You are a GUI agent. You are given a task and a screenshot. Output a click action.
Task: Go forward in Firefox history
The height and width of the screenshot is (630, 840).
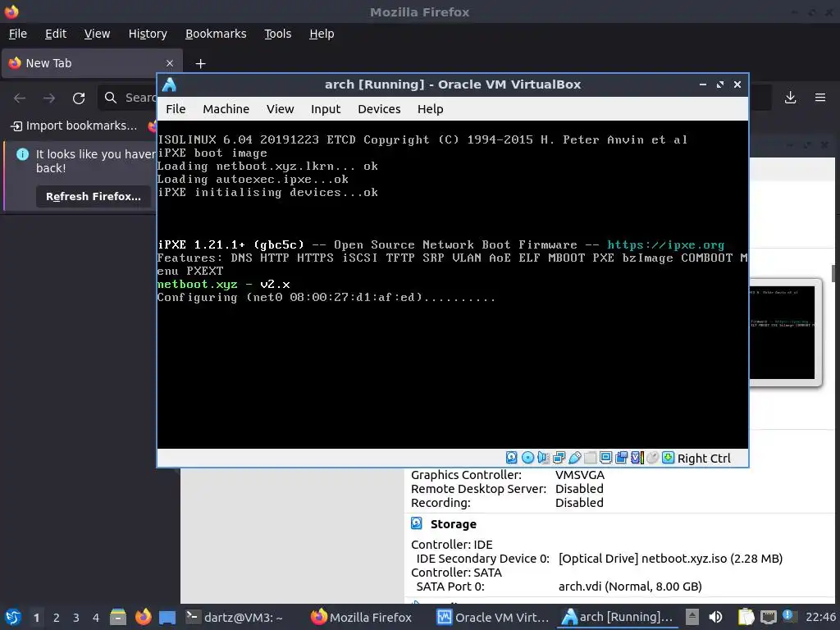click(x=49, y=98)
